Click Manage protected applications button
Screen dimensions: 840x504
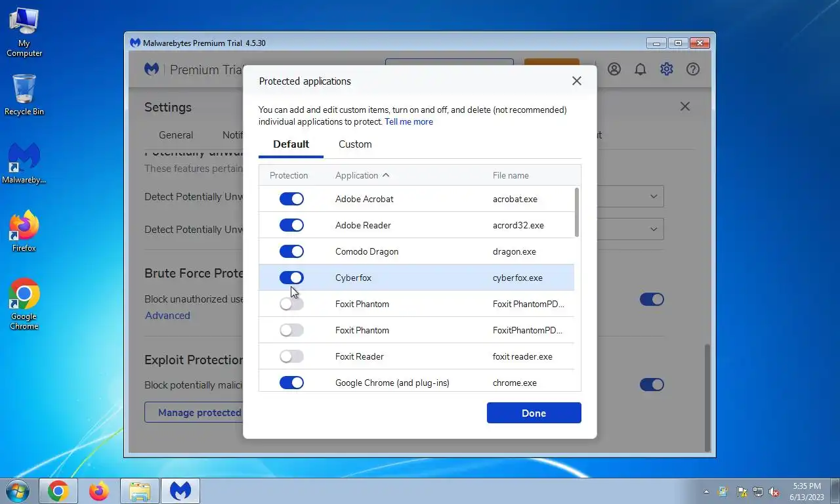click(194, 412)
